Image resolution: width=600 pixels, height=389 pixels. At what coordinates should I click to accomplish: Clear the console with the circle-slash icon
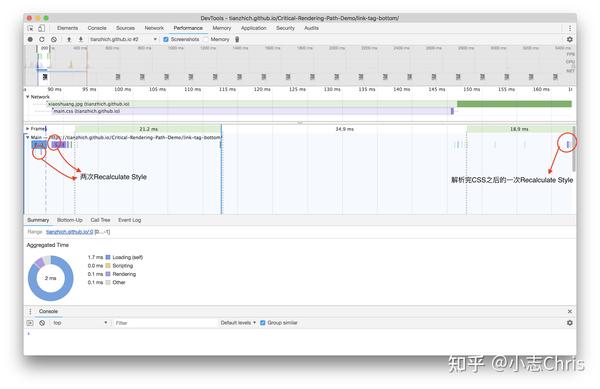pos(42,323)
